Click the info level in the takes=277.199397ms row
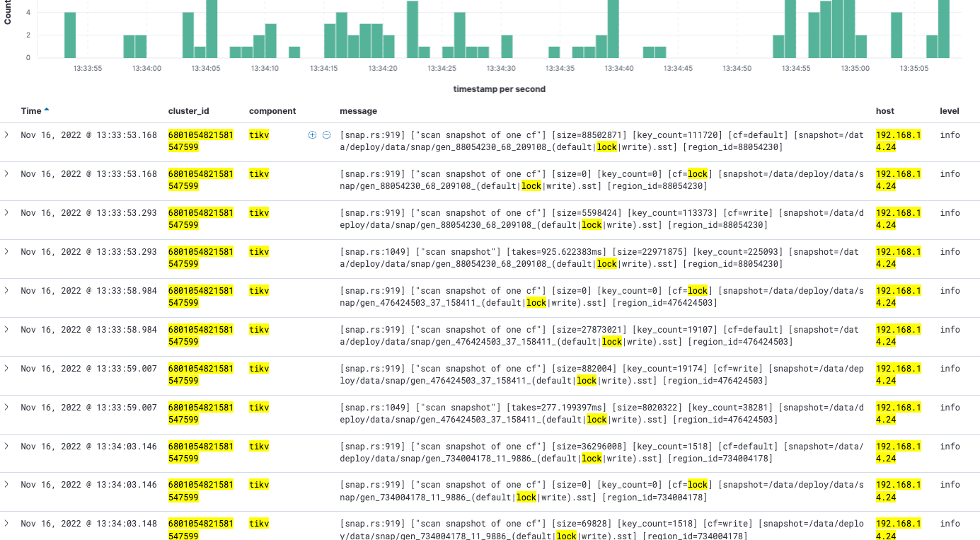The width and height of the screenshot is (980, 540). click(950, 407)
